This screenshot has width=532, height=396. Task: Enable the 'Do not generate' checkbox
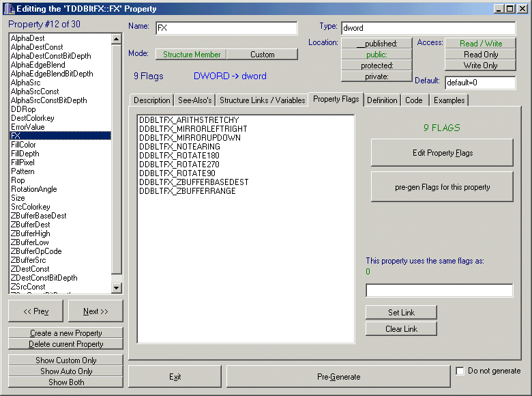tap(460, 371)
